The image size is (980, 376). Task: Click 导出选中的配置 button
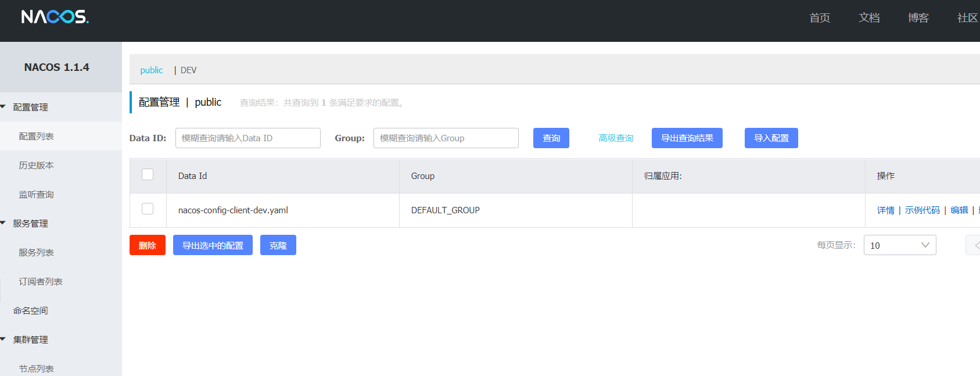[213, 245]
